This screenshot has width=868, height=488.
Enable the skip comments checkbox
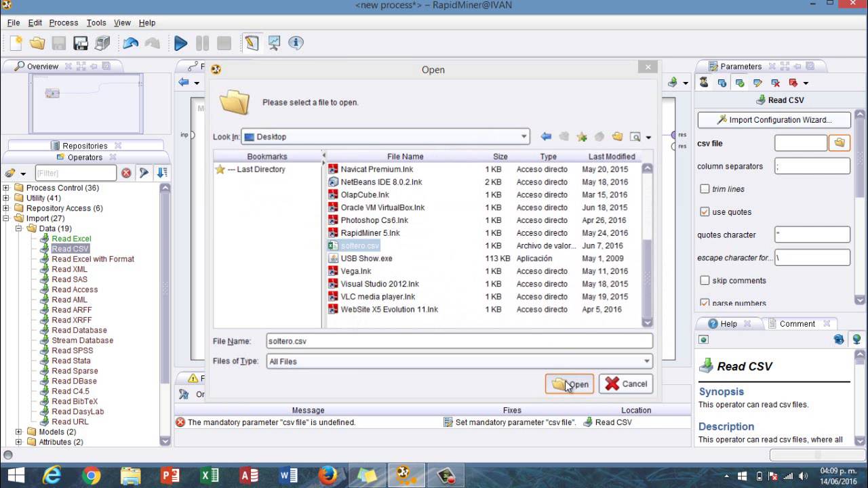point(705,281)
